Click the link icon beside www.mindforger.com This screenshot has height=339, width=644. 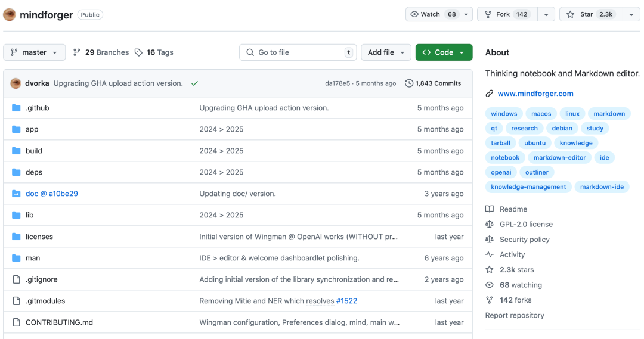pos(489,94)
